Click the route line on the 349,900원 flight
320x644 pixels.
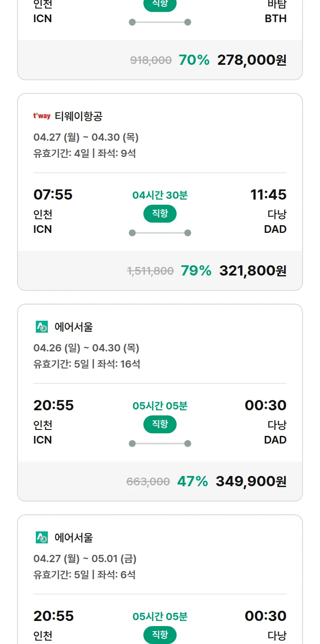pyautogui.click(x=160, y=444)
